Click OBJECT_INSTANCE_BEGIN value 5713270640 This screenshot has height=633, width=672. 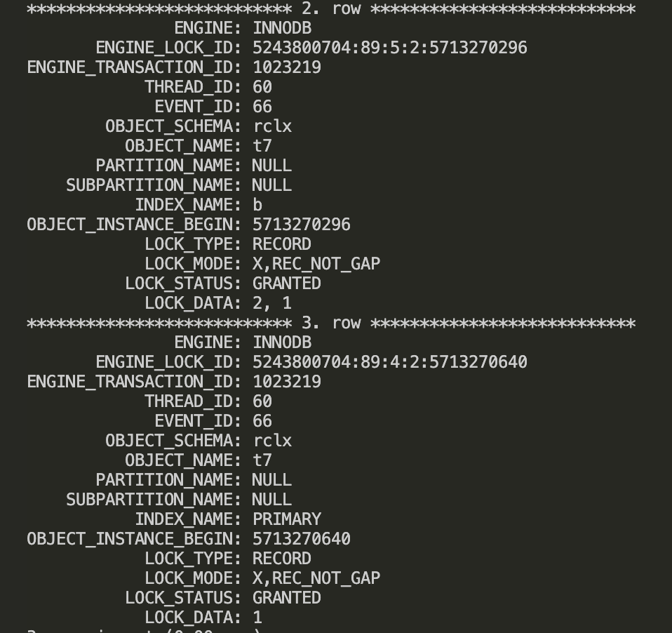pyautogui.click(x=301, y=539)
